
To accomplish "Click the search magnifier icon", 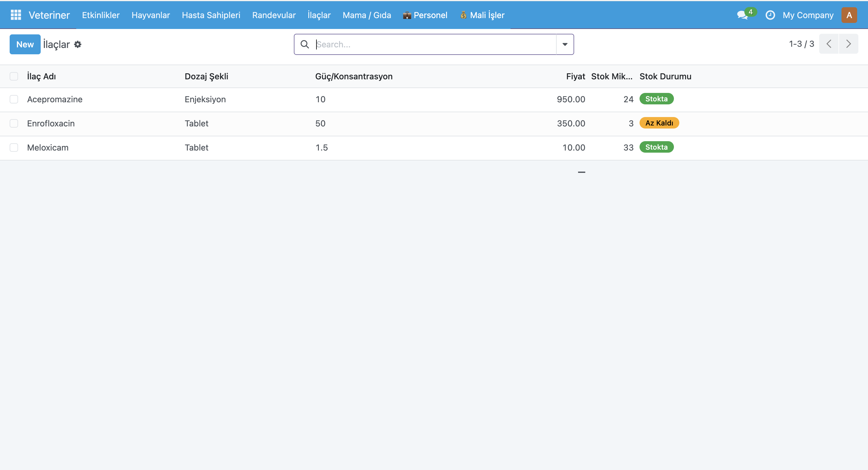I will (305, 45).
